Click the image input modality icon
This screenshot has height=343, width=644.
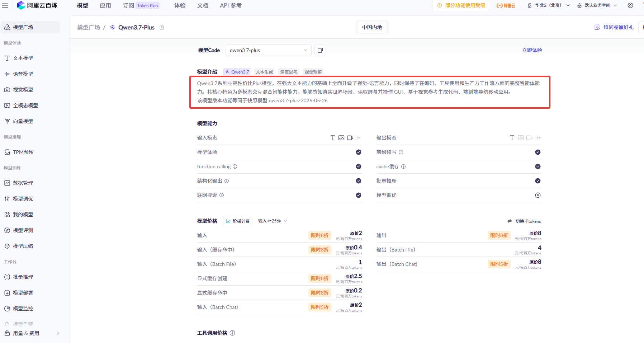coord(341,138)
